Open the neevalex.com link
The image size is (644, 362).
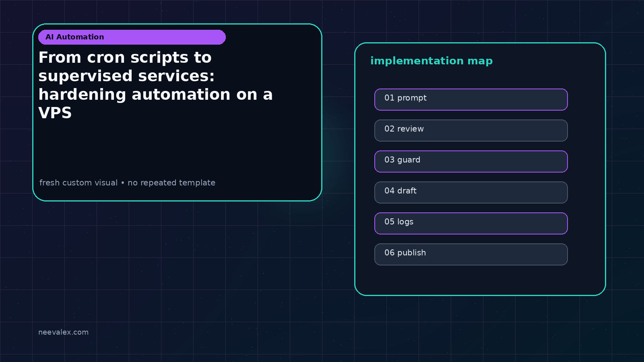(x=63, y=332)
